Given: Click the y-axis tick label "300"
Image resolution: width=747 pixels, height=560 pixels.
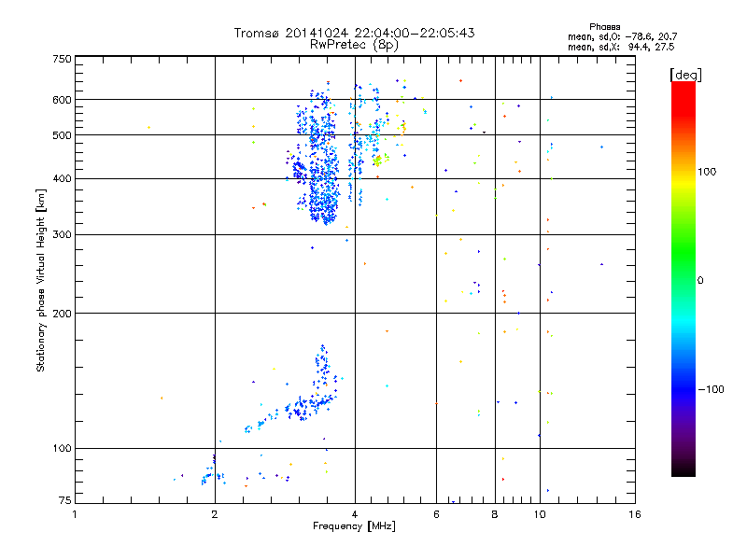Looking at the screenshot, I should 62,235.
